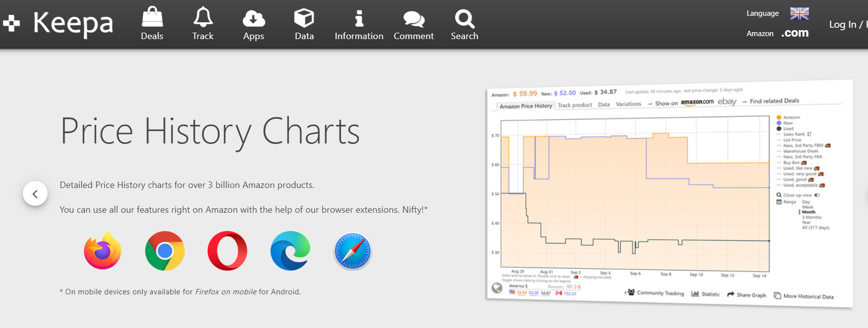Open Search magnifier icon
Image resolution: width=868 pixels, height=328 pixels.
tap(465, 19)
